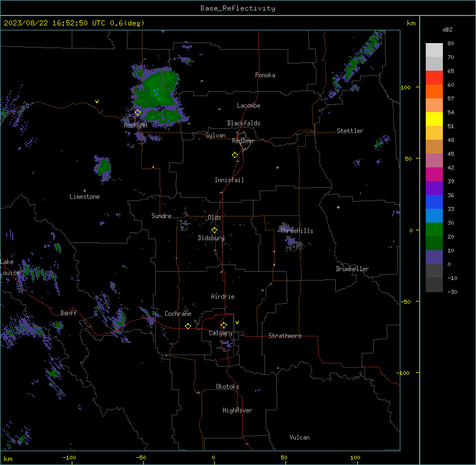This screenshot has height=465, width=476.
Task: Click the Lacombe city label
Action: 248,105
